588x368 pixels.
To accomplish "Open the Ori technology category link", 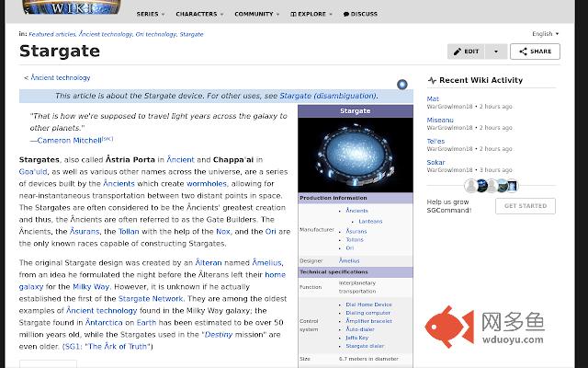I will 155,34.
